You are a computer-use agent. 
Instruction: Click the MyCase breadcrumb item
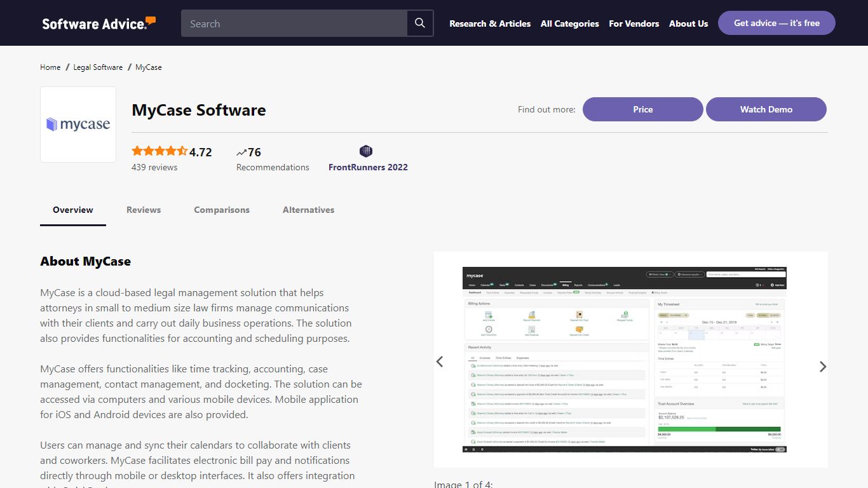149,67
